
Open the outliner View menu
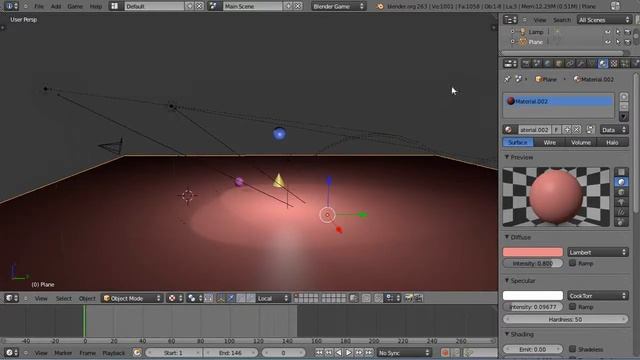540,20
